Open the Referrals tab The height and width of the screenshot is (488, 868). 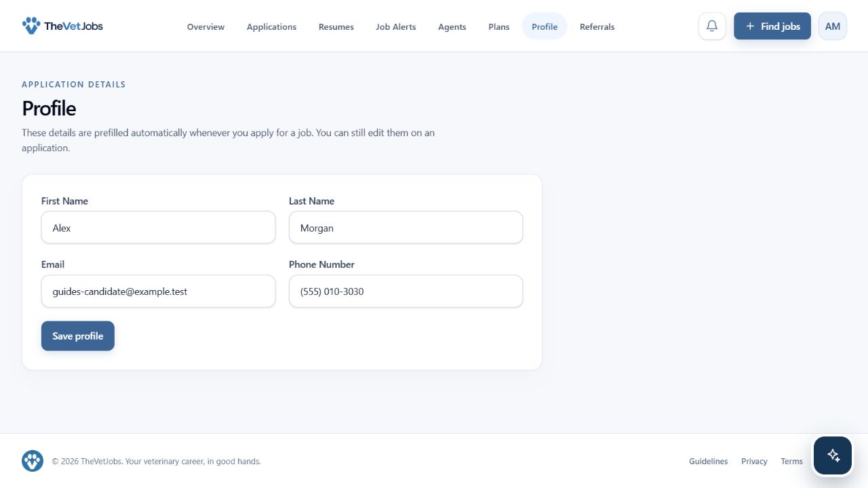pyautogui.click(x=597, y=26)
